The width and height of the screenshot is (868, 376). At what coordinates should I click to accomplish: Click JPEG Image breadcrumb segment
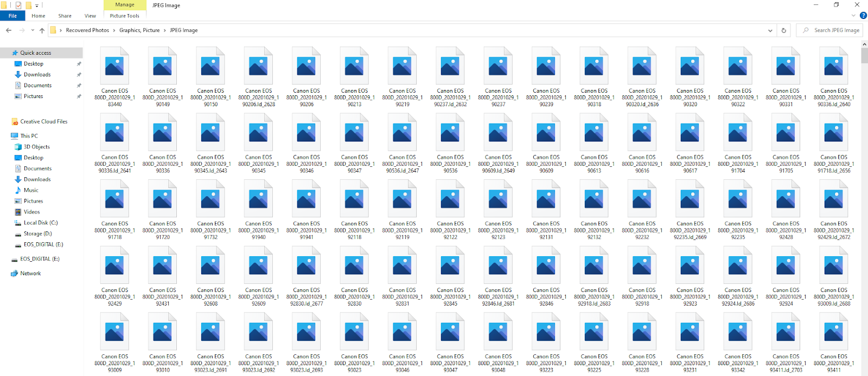click(184, 30)
